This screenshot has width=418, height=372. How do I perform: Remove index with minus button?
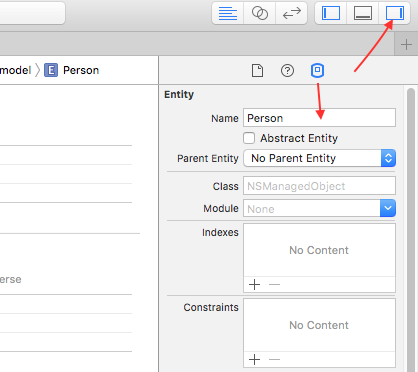point(274,284)
